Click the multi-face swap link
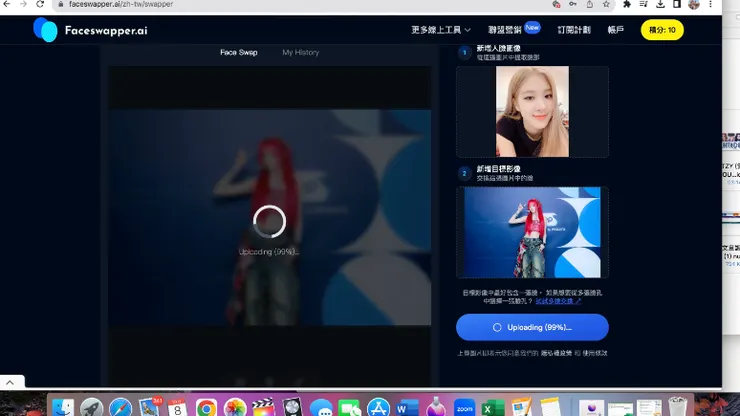The height and width of the screenshot is (416, 740). 558,301
